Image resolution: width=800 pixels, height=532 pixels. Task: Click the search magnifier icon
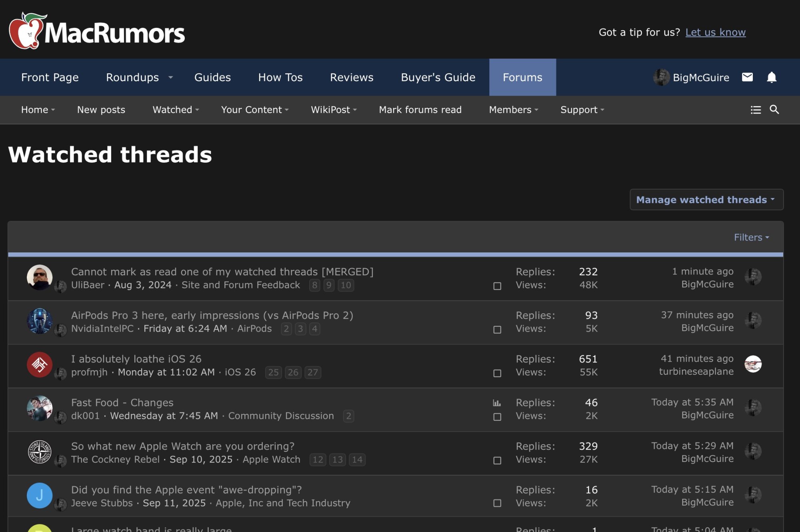[774, 110]
